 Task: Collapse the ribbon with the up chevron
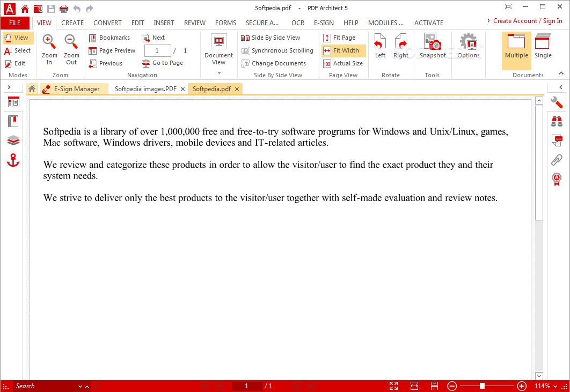(x=561, y=73)
